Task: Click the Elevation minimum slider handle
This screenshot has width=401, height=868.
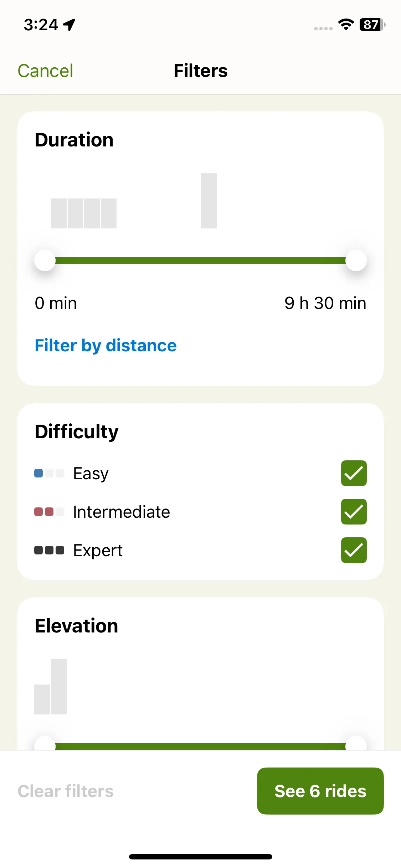Action: tap(45, 744)
